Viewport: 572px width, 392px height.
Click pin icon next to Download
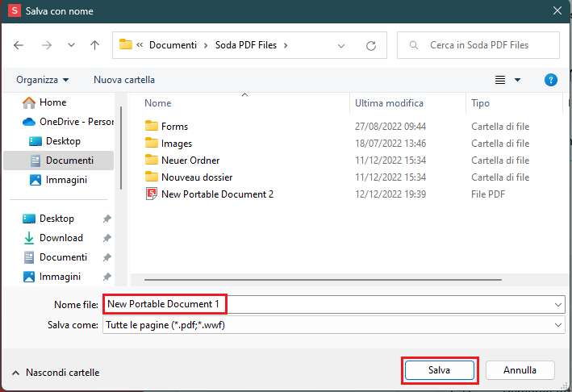click(106, 238)
